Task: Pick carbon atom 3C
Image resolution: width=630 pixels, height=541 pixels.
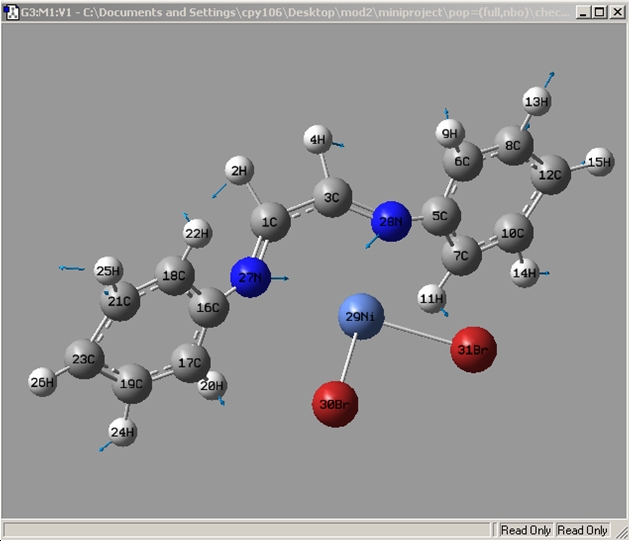Action: coord(332,198)
